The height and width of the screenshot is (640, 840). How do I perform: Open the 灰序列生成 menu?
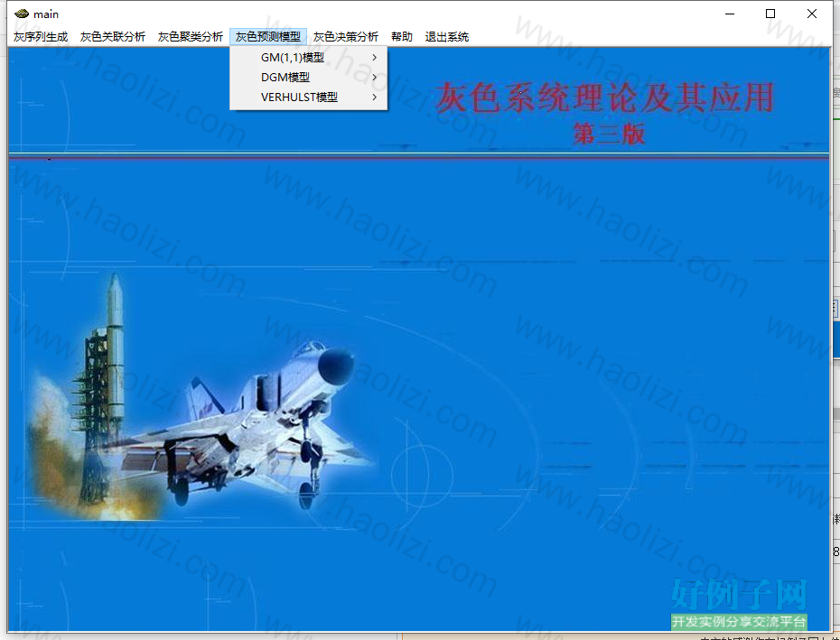[x=41, y=37]
